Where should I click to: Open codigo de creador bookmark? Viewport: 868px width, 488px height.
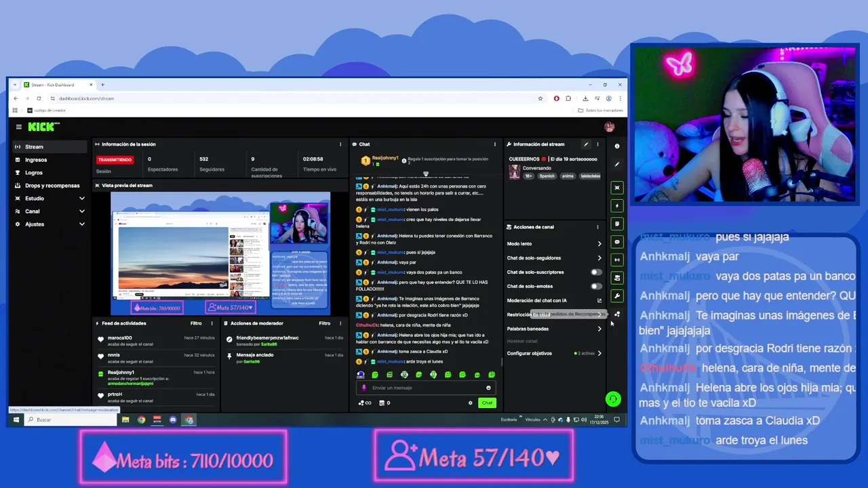47,110
